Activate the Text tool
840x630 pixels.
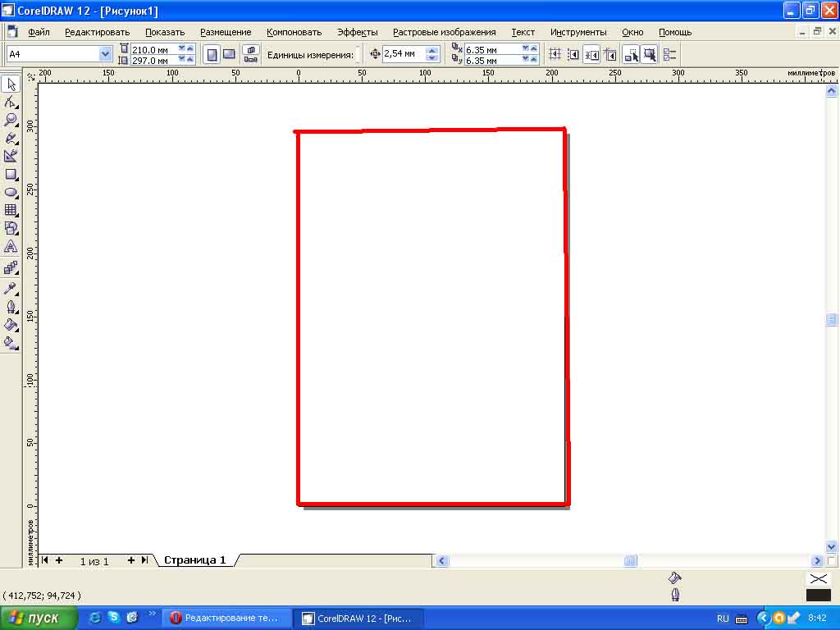point(11,247)
